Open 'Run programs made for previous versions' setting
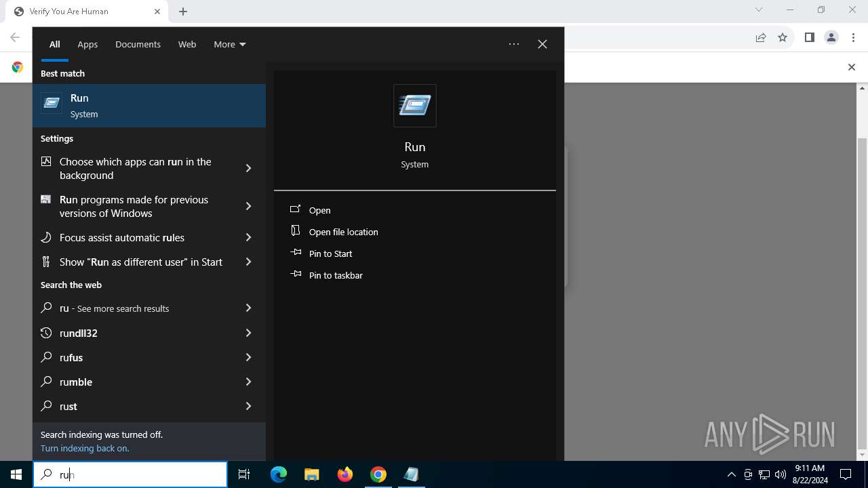This screenshot has width=868, height=488. click(136, 206)
